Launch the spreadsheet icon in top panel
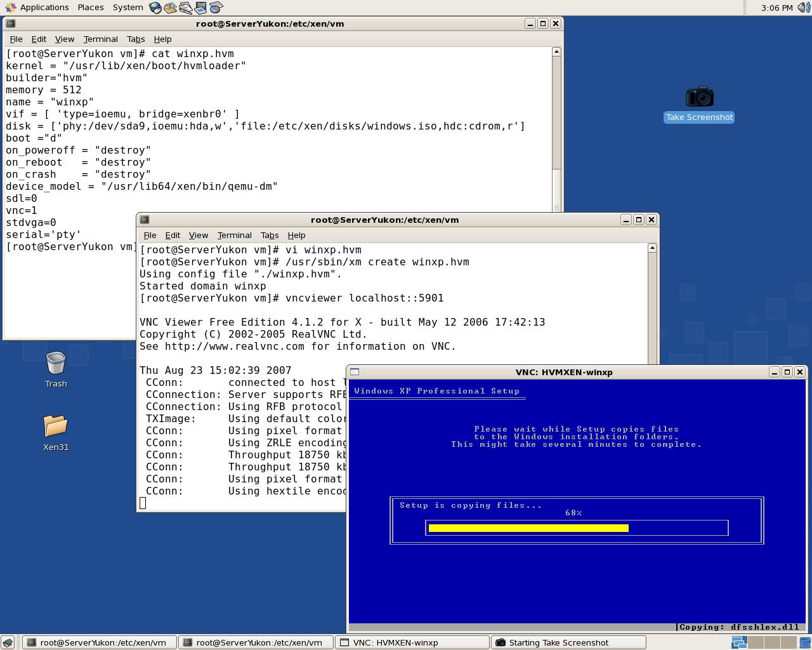Image resolution: width=812 pixels, height=650 pixels. [216, 8]
